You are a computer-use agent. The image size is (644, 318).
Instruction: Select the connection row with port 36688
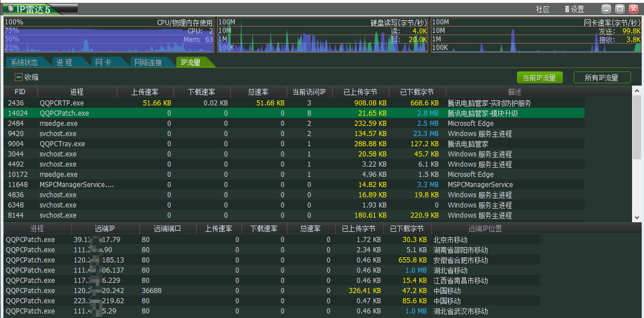[x=272, y=291]
